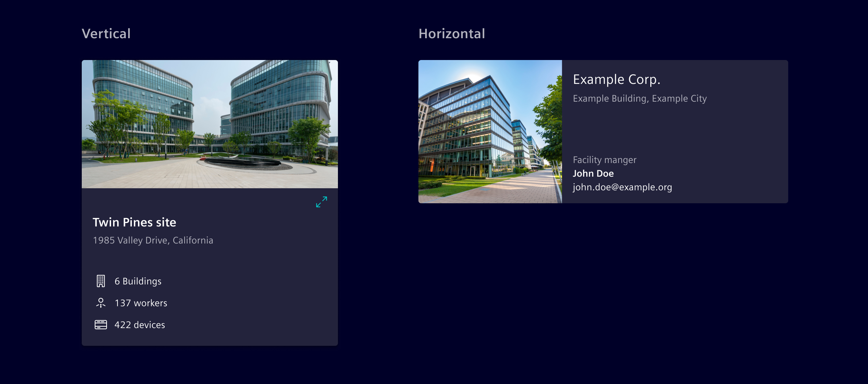
Task: Click the Horizontal section heading
Action: 452,34
